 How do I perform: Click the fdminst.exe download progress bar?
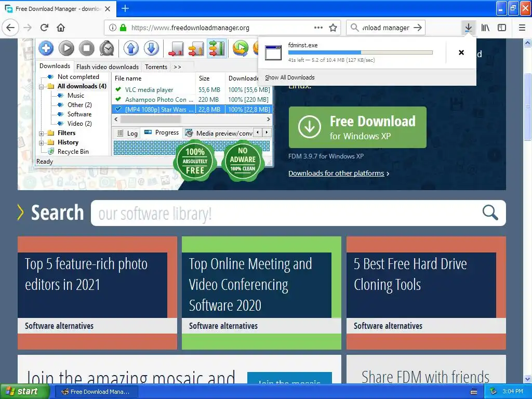point(361,52)
